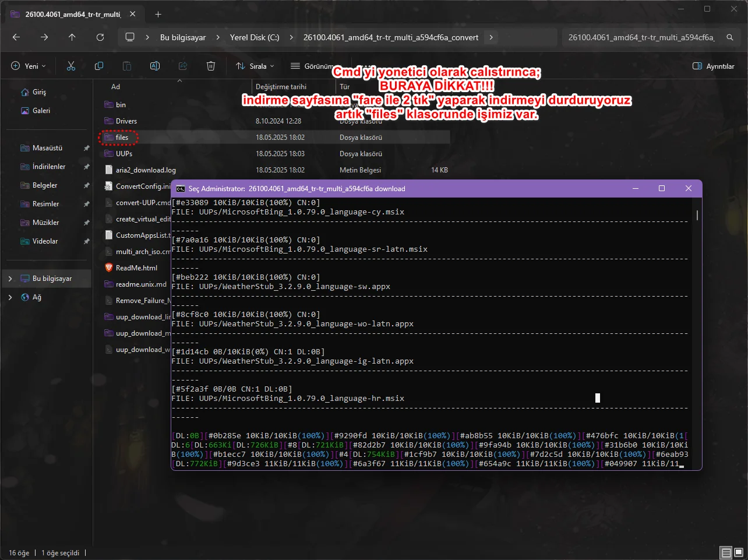The image size is (748, 560).
Task: Click the Paste clipboard icon
Action: click(x=127, y=66)
